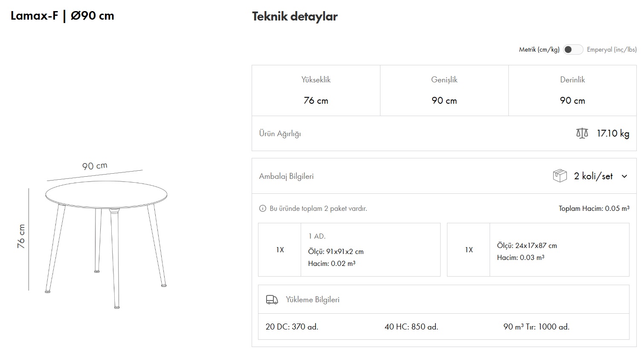The width and height of the screenshot is (644, 353).
Task: Select the Genişlik 90 cm cell
Action: coord(444,90)
